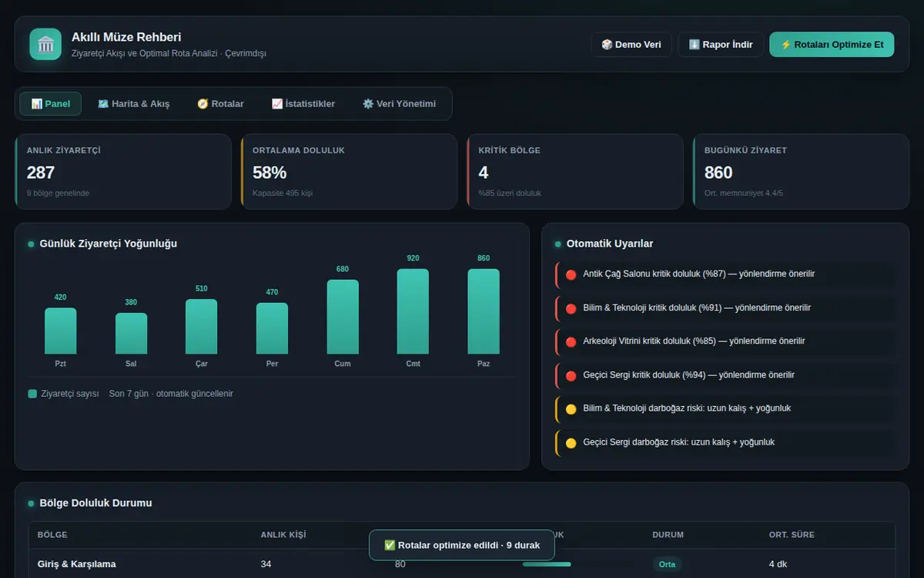Click the "ANLIK KİŞİ" column header

283,535
